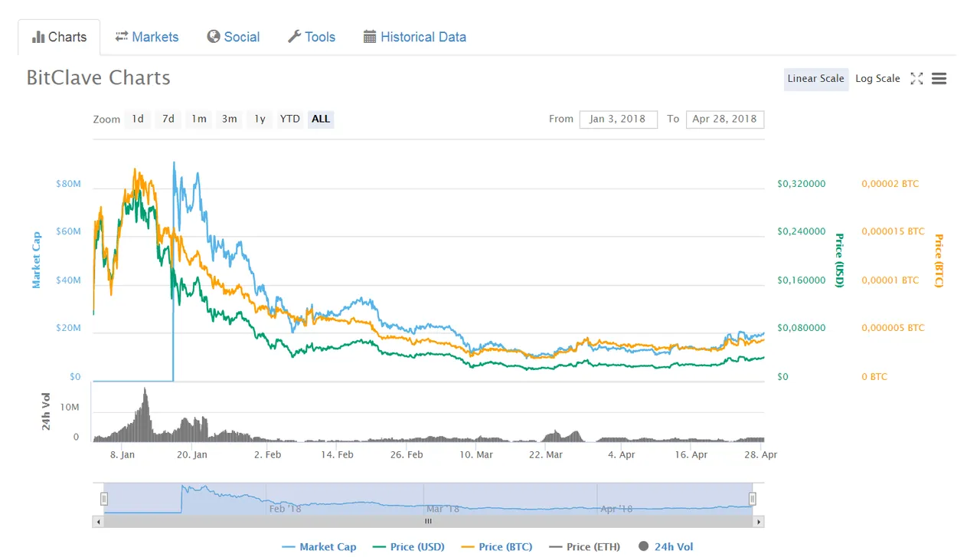Set zoom range to 1d
The image size is (980, 557).
[x=138, y=119]
